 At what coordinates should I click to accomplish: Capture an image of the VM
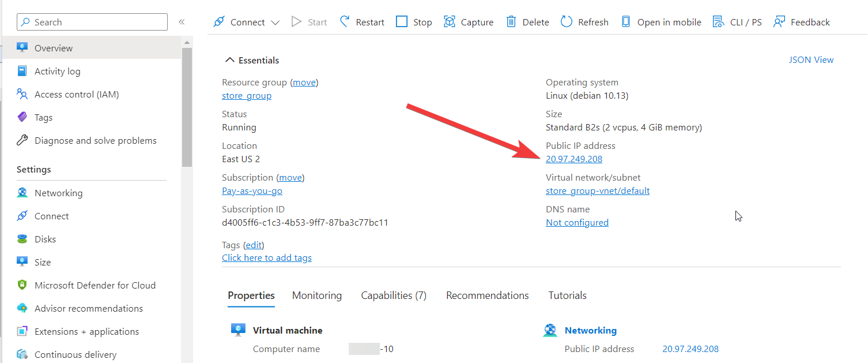point(469,21)
